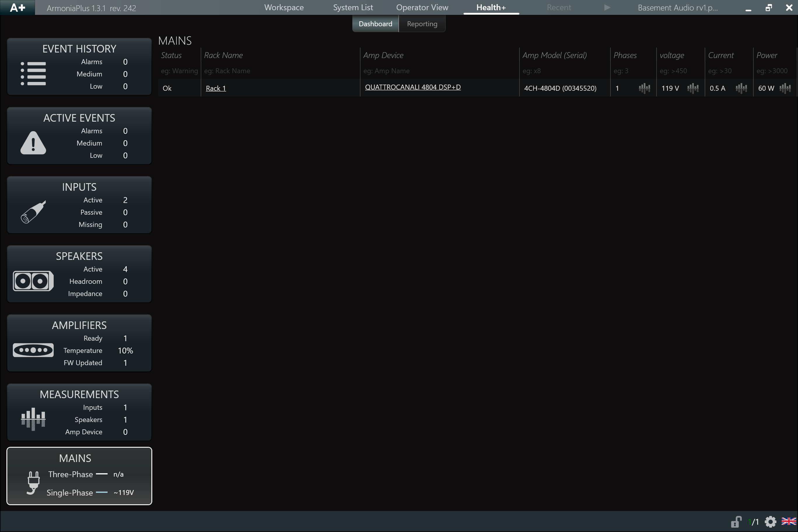The image size is (798, 532).
Task: Click the Single-Phase ~119V entry
Action: (x=90, y=493)
